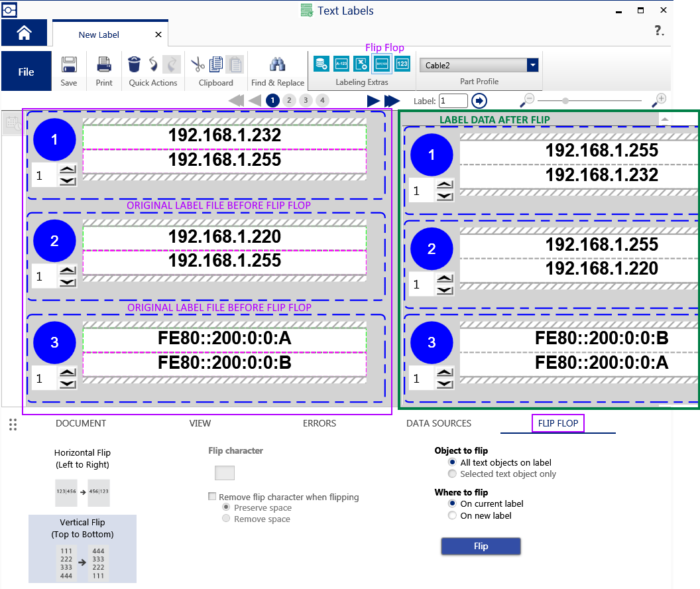Select Selected text object only option
This screenshot has width=700, height=589.
pyautogui.click(x=453, y=474)
